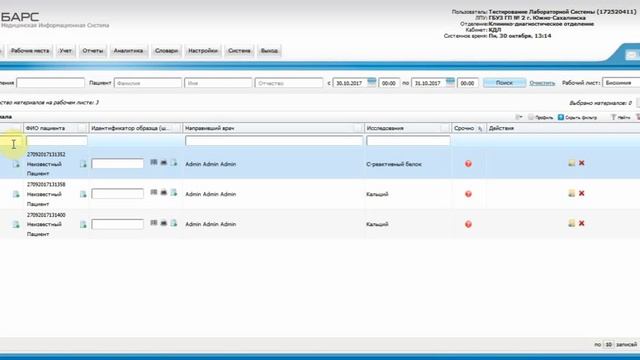Click the Фамилия patient input field
640x360 pixels.
pos(148,83)
